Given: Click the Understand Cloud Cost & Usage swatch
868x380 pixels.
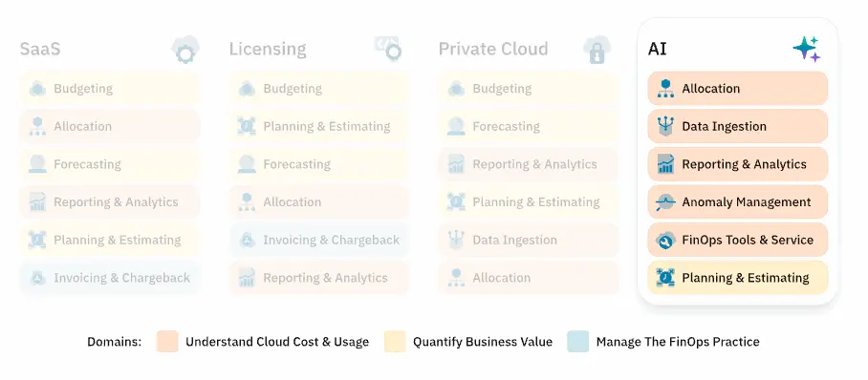Looking at the screenshot, I should [x=167, y=341].
